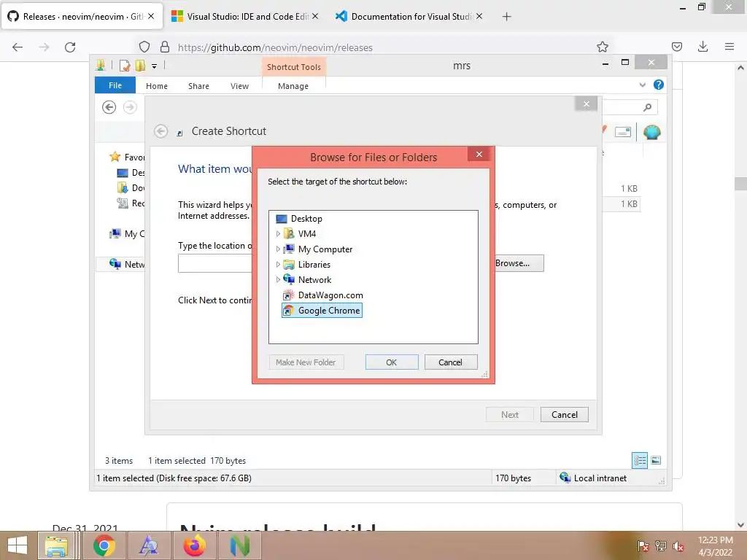
Task: Click the location input field in wizard
Action: tap(215, 263)
